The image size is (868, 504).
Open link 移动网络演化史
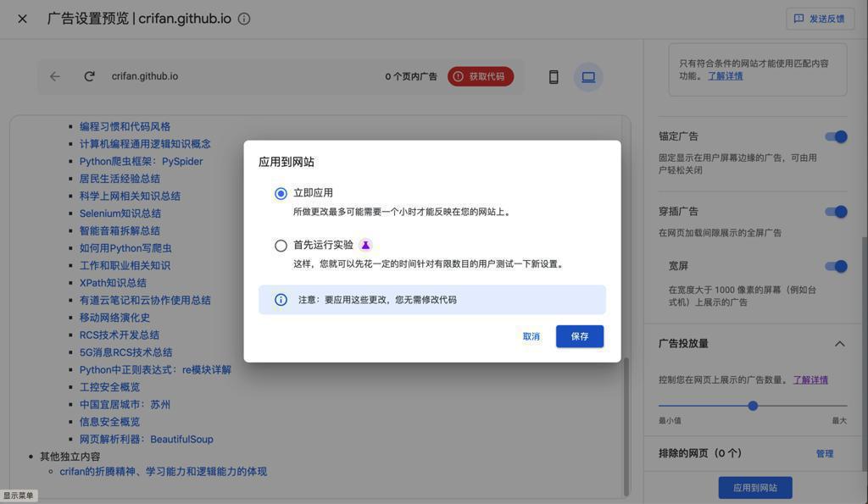click(x=114, y=318)
